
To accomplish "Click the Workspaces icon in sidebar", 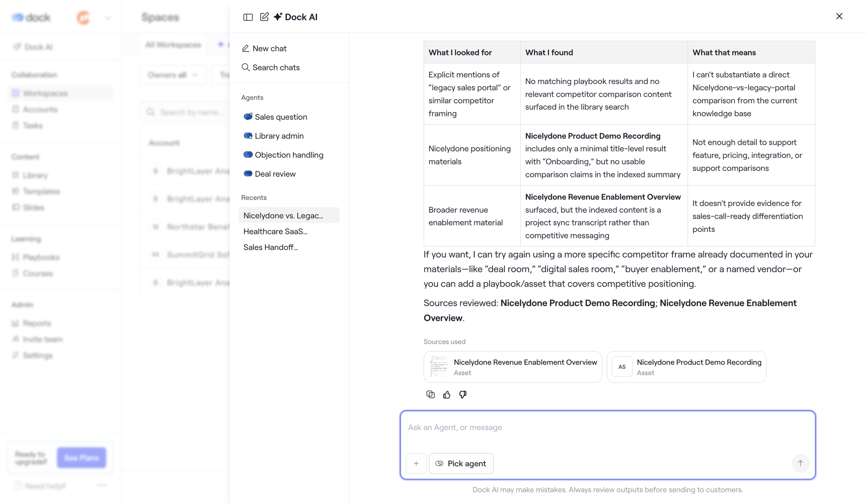I will pos(16,93).
